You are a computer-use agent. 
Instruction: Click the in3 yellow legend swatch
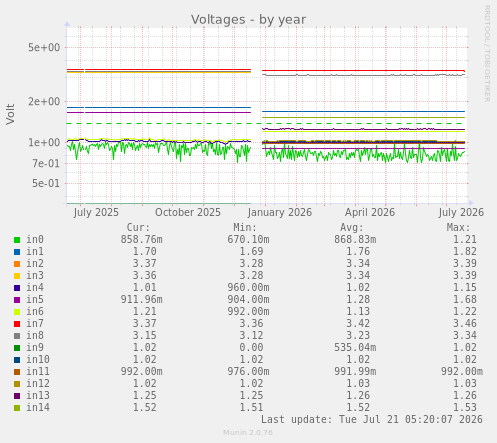coord(17,276)
